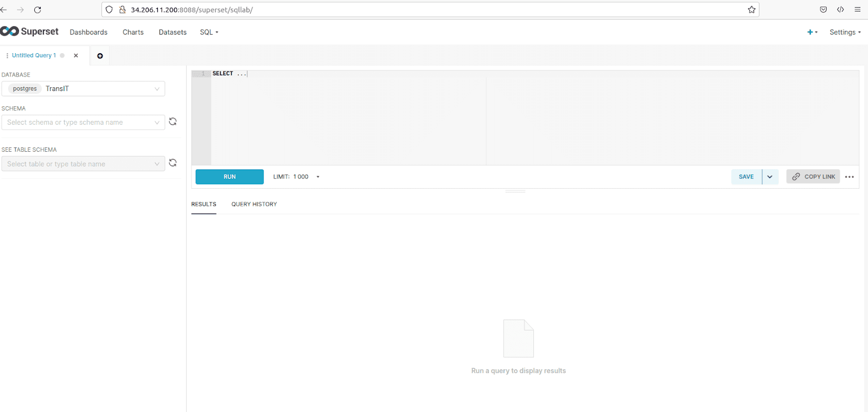Viewport: 868px width, 412px height.
Task: Save the current query
Action: point(746,177)
